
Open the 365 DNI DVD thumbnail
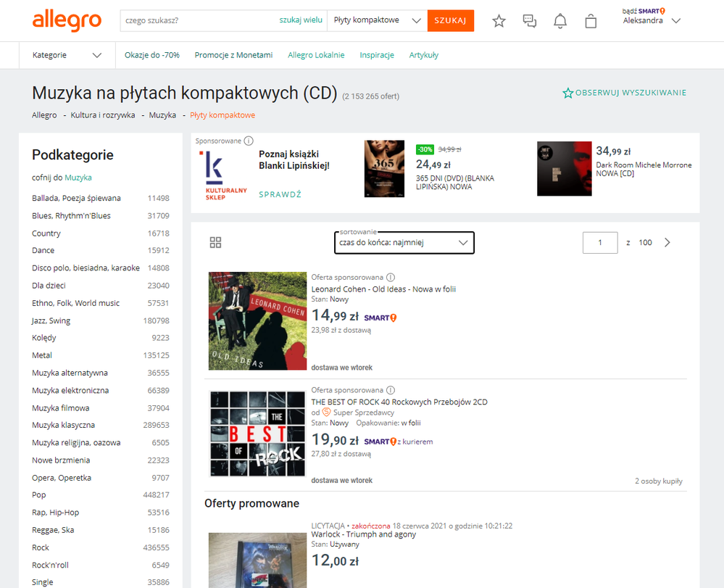point(384,169)
